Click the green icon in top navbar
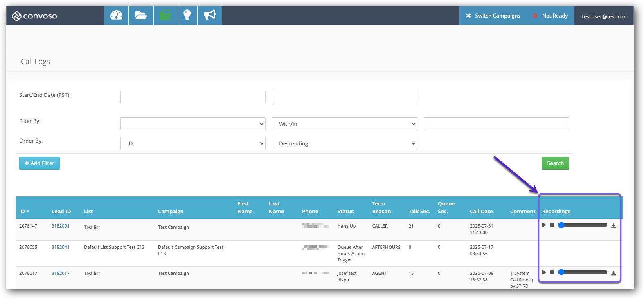 [165, 16]
